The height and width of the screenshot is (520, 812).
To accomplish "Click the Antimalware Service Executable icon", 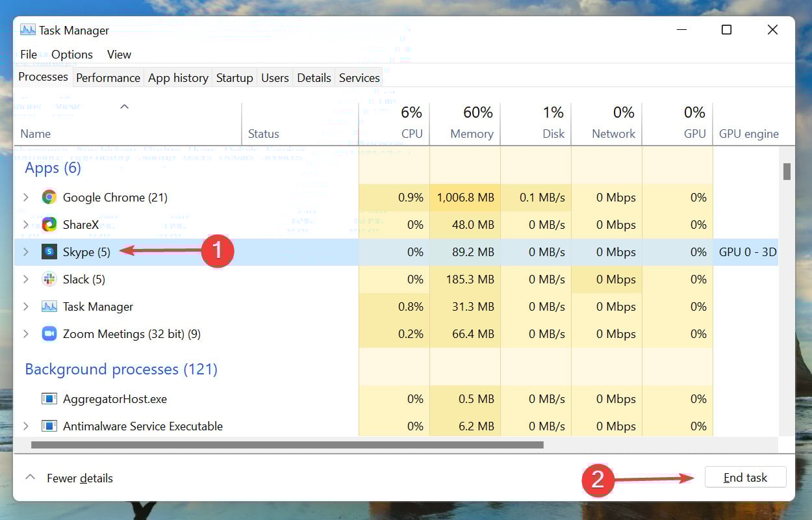I will coord(49,426).
